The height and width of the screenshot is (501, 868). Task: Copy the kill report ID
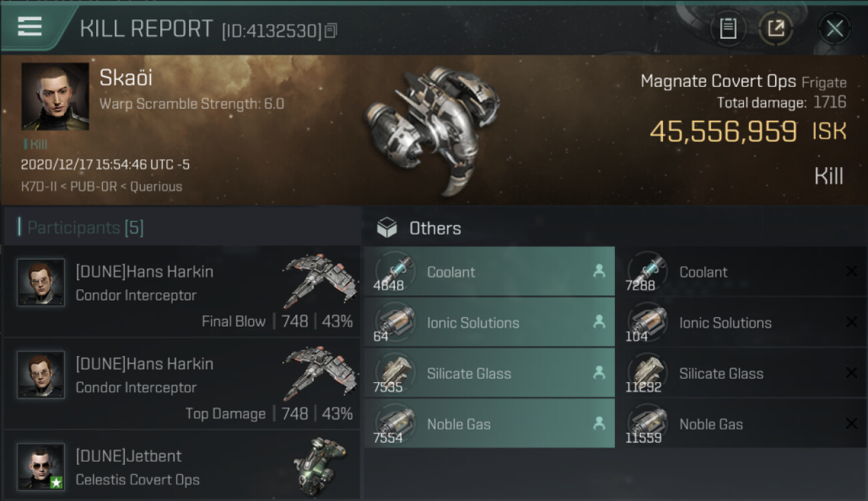coord(331,30)
